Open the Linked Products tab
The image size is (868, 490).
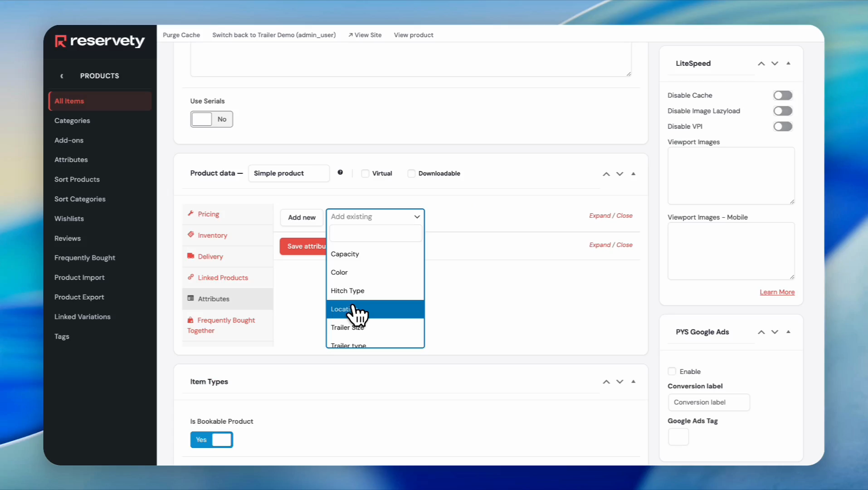click(x=228, y=278)
